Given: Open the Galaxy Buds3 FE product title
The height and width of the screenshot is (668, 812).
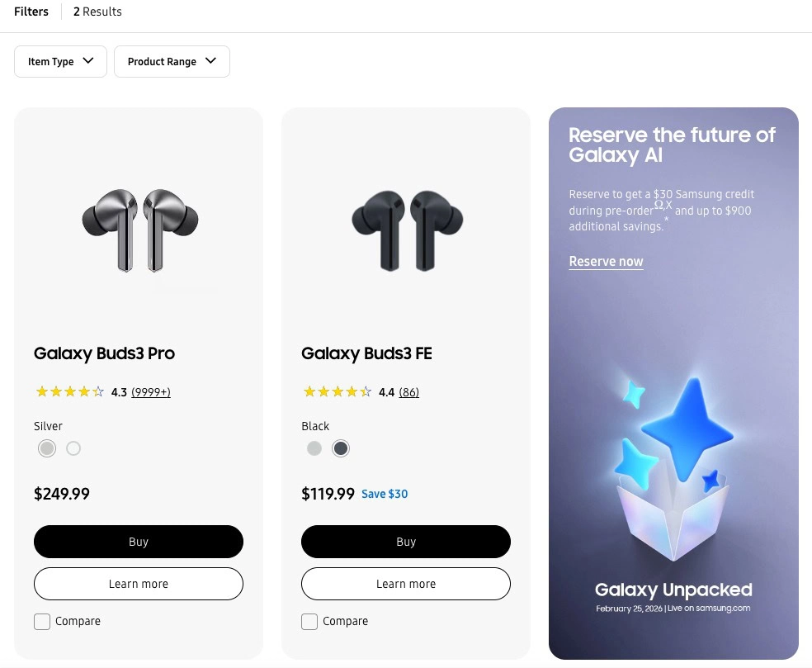Looking at the screenshot, I should pyautogui.click(x=366, y=353).
